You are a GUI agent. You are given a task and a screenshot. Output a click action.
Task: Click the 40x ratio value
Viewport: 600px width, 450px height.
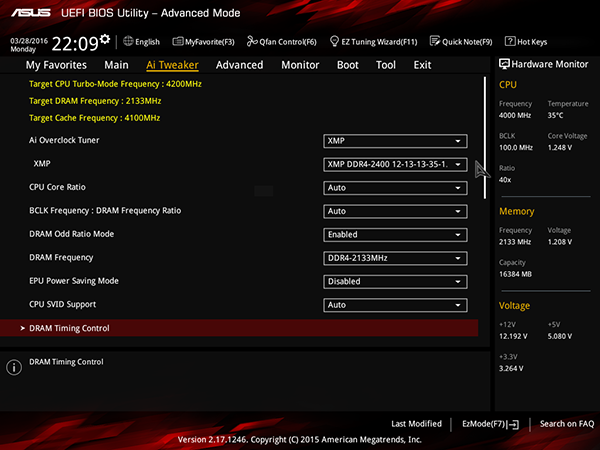(x=505, y=179)
